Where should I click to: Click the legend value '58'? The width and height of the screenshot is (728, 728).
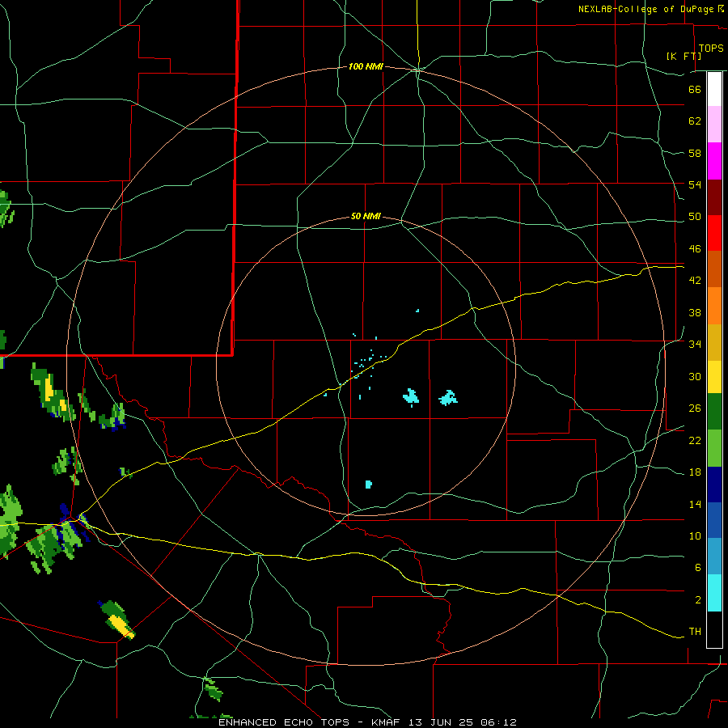[x=695, y=153]
